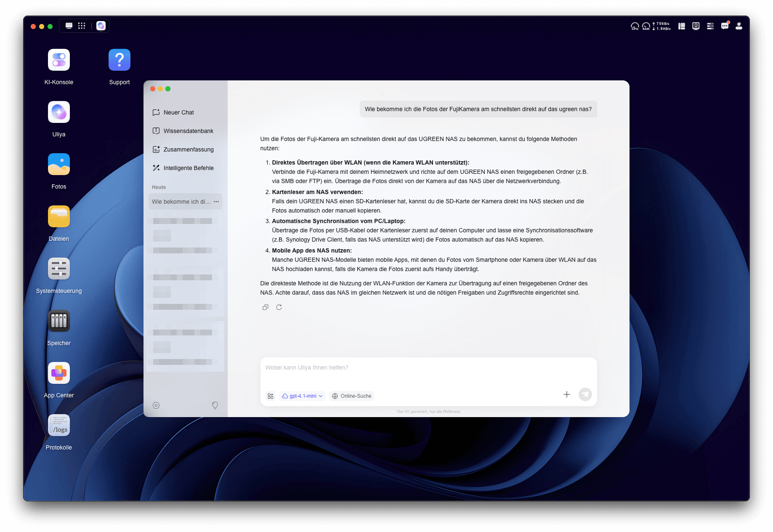The height and width of the screenshot is (532, 773).
Task: Open the network monitor globe icon
Action: point(696,26)
